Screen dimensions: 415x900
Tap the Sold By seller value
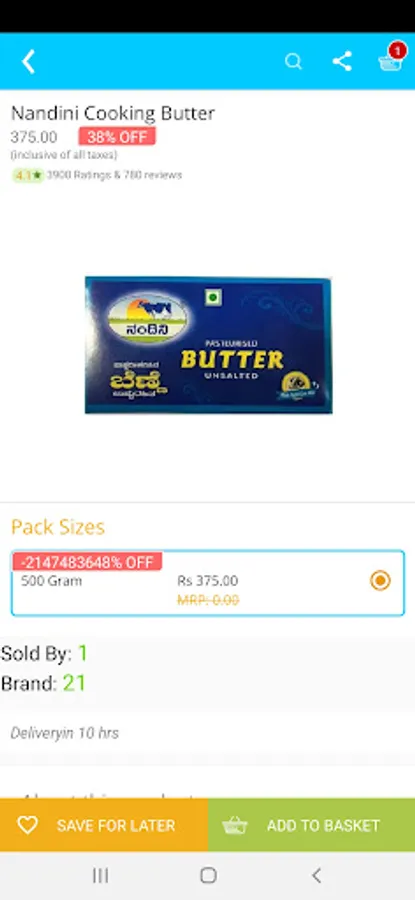point(83,653)
